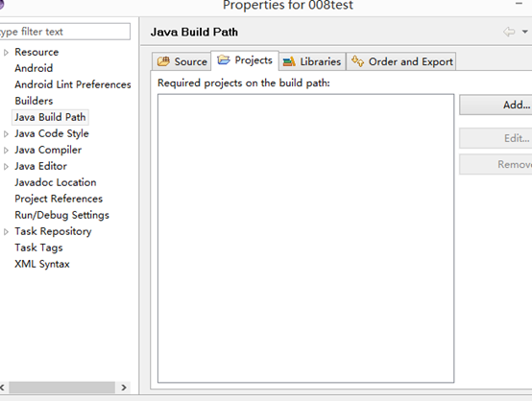The image size is (532, 401).
Task: Click the Projects tab folder icon
Action: [x=224, y=60]
